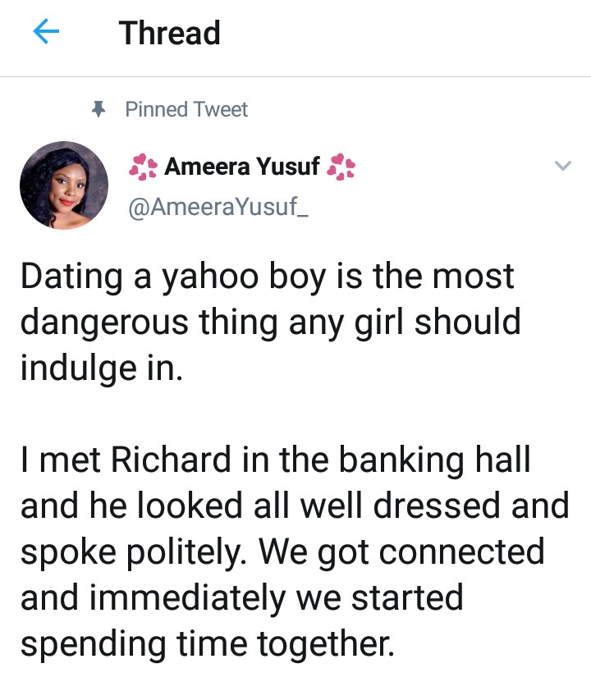Viewport: 591px width, 700px height.
Task: Select the Pinned Tweet label
Action: [186, 110]
